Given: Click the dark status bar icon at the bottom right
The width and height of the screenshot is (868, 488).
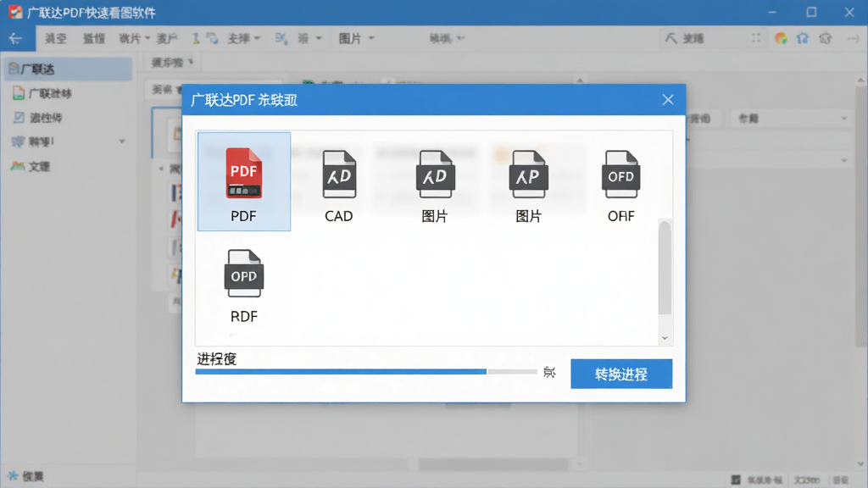Looking at the screenshot, I should click(735, 480).
